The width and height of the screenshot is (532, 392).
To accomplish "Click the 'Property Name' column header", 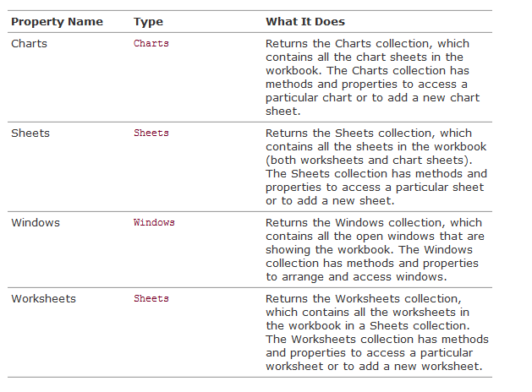I will tap(57, 22).
